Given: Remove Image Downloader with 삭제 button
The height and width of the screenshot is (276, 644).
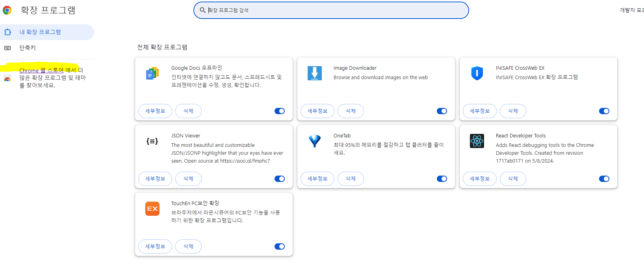Looking at the screenshot, I should tap(351, 111).
